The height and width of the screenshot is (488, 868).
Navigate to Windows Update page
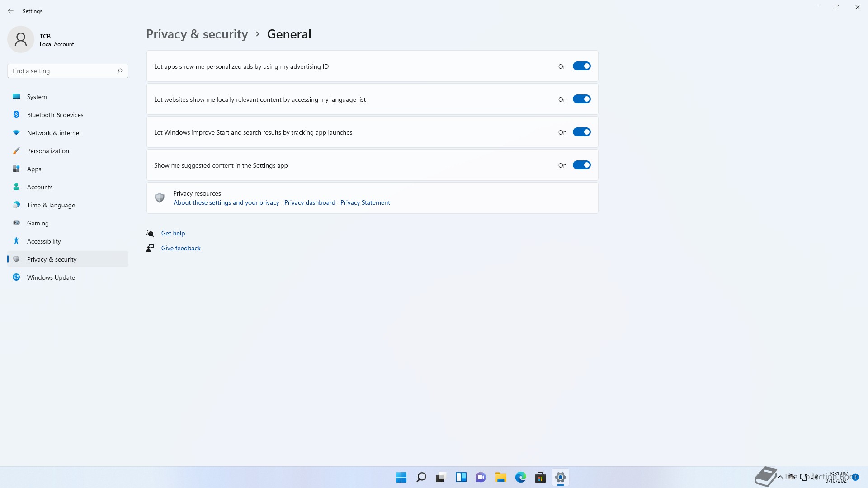tap(68, 277)
